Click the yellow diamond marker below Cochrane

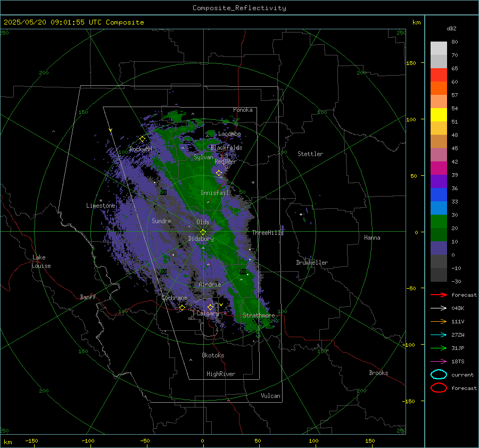coord(182,307)
